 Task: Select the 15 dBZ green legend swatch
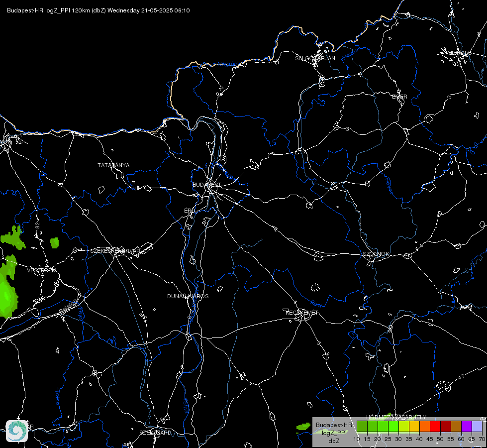tap(373, 426)
